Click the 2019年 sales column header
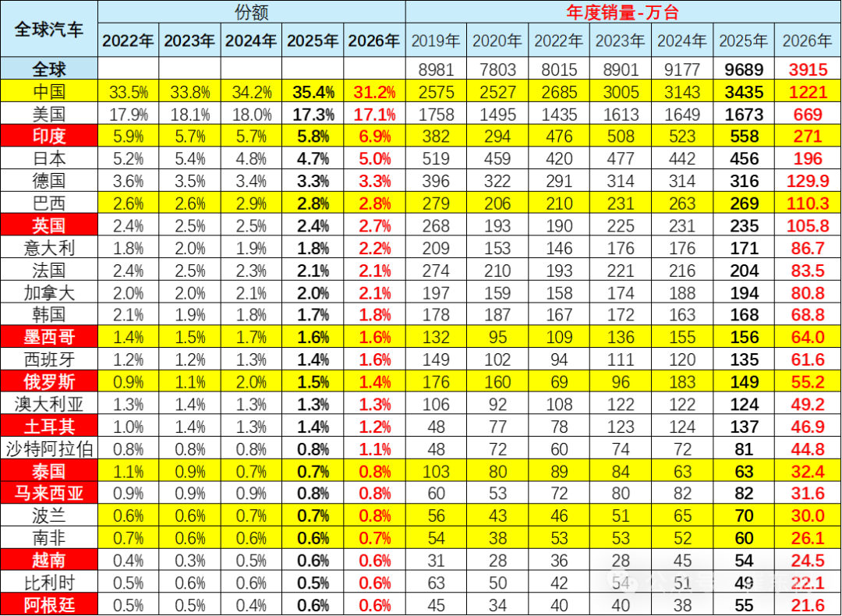Viewport: 842px width, 616px height. point(436,41)
